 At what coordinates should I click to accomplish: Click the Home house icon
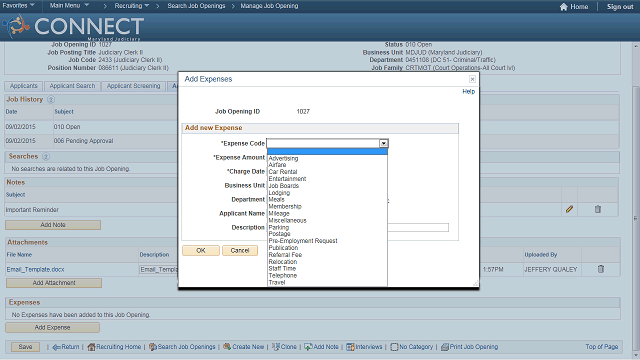coord(564,7)
